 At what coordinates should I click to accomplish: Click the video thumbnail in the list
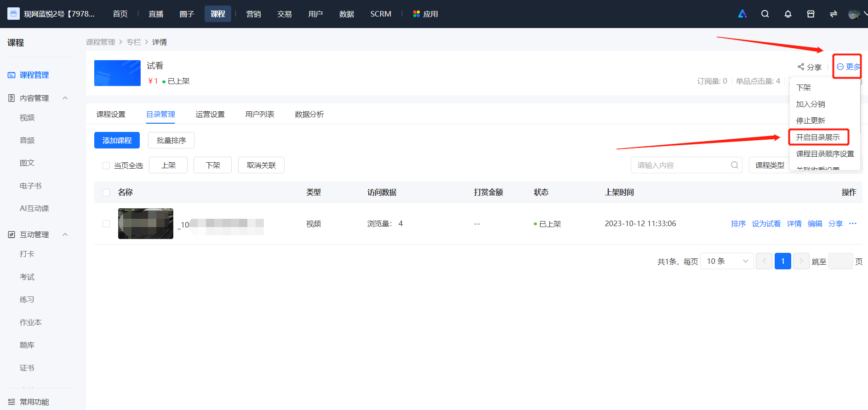pyautogui.click(x=146, y=223)
